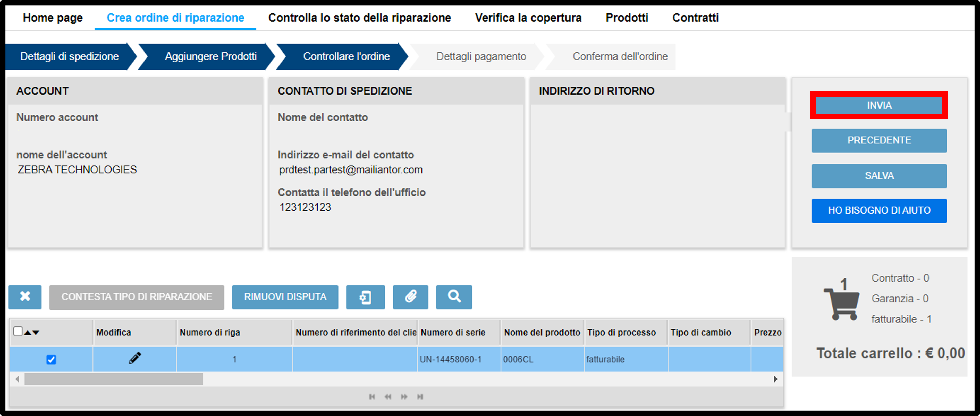Click the Prezzo column header
Viewport: 980px width, 416px height.
click(x=767, y=332)
